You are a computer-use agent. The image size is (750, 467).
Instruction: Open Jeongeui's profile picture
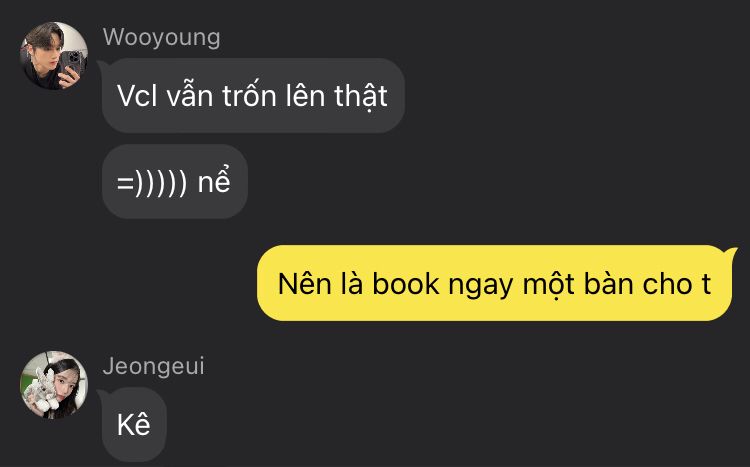54,385
